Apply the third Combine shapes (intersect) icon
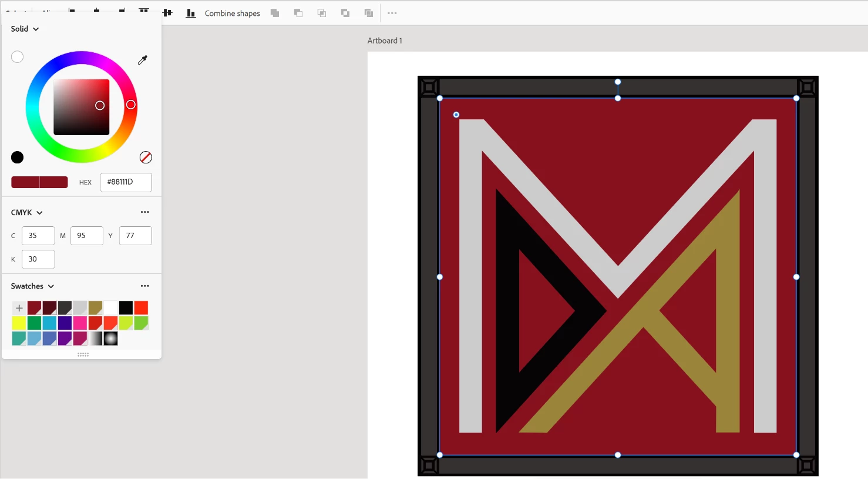 coord(322,13)
